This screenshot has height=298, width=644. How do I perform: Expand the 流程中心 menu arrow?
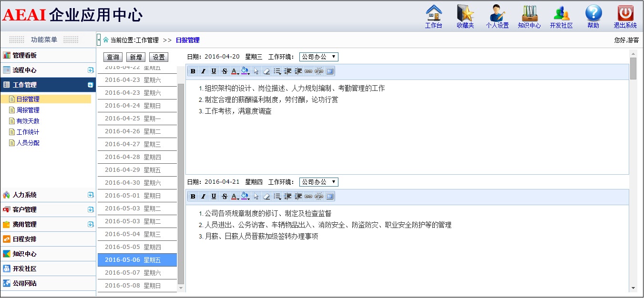tap(91, 70)
